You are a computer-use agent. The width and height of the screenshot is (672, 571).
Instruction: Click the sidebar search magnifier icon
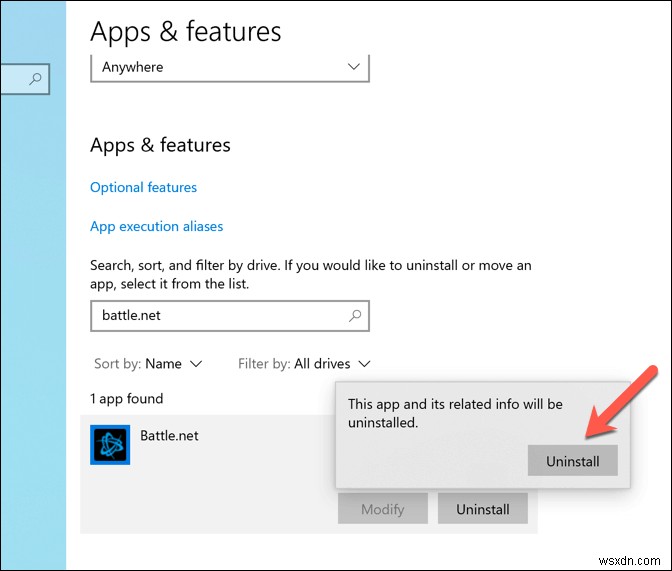click(x=36, y=78)
